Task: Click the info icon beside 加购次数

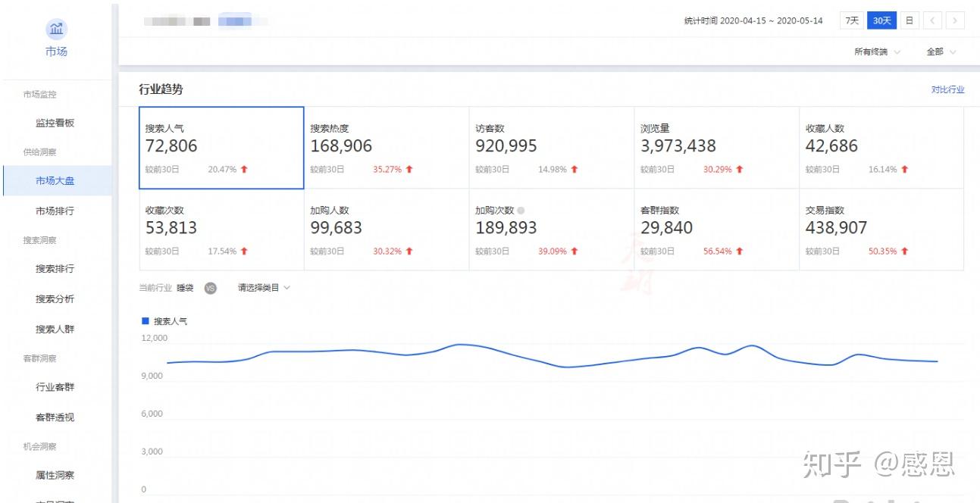Action: coord(521,210)
